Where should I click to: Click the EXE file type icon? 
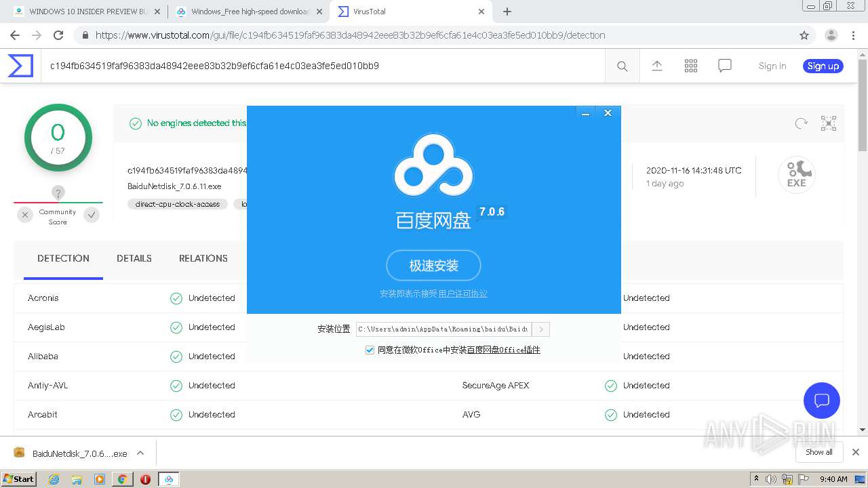796,175
